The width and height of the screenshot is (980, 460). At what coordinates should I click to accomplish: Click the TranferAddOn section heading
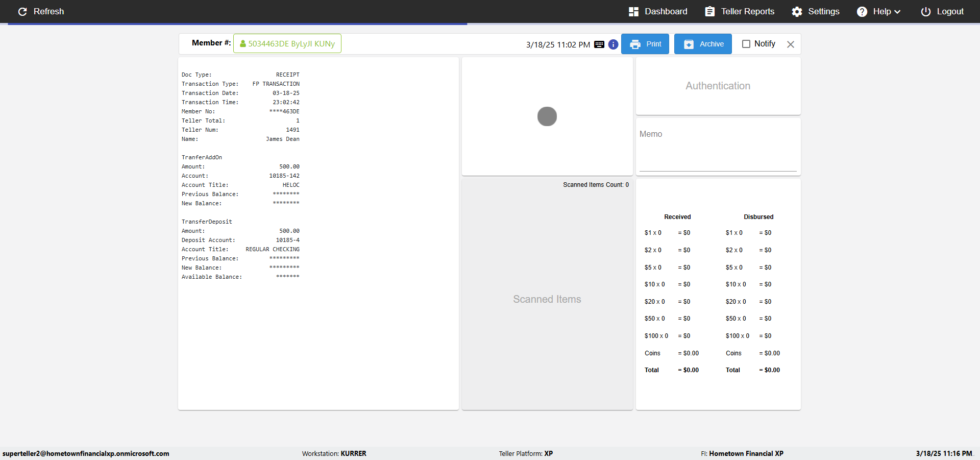pyautogui.click(x=202, y=157)
